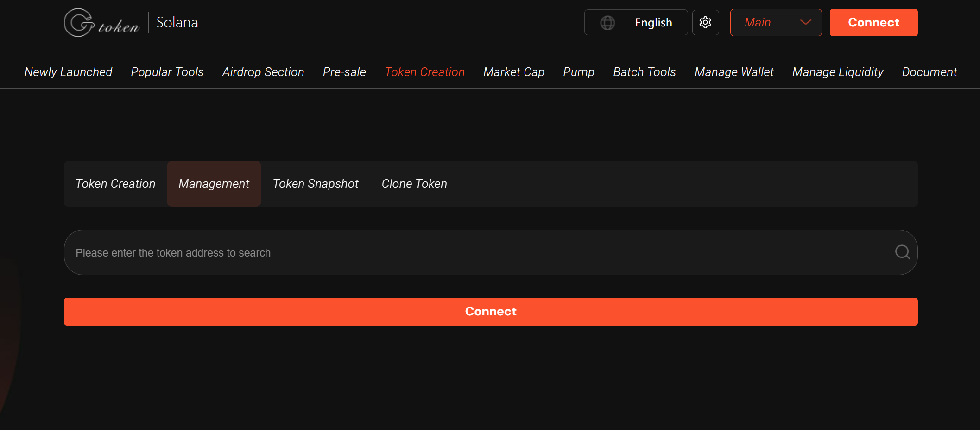This screenshot has width=980, height=430.
Task: Open Newly Launched in the nav bar
Action: pos(69,72)
